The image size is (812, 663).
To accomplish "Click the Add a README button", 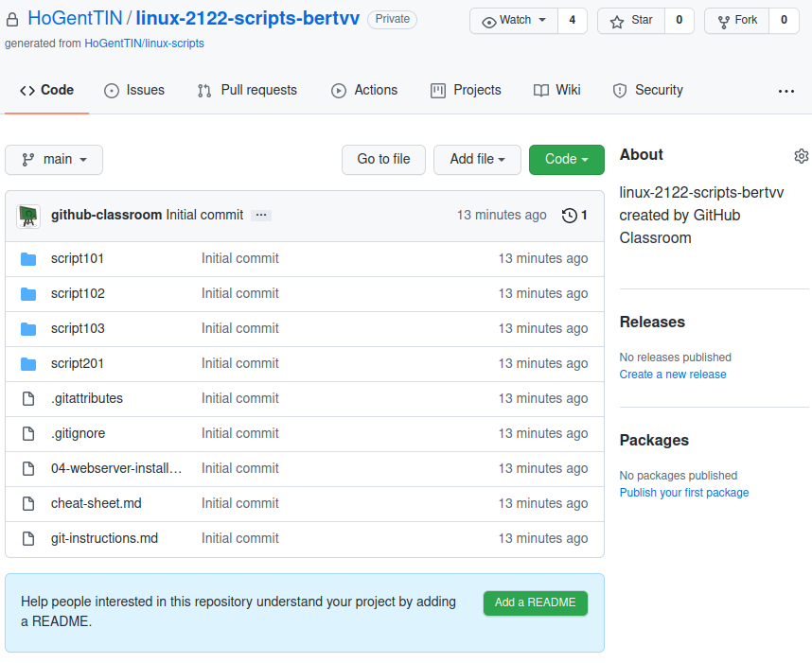I will point(535,603).
